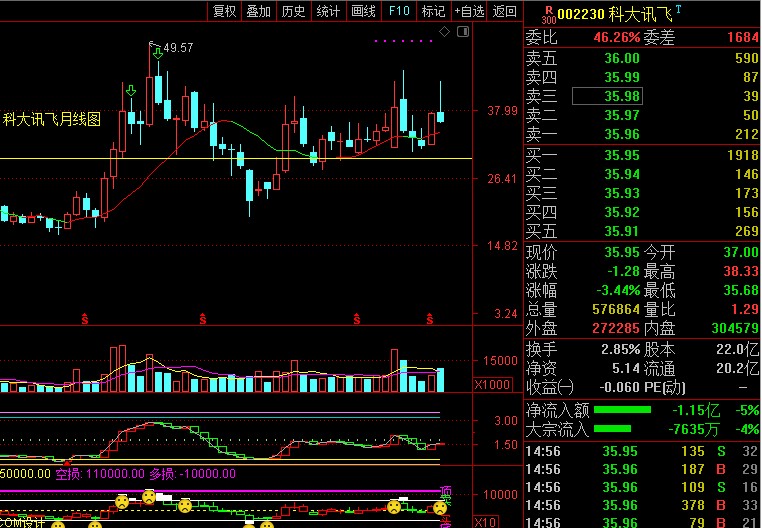Add stock to watchlist via +自选
Viewport: 762px width, 528px height.
[x=470, y=11]
